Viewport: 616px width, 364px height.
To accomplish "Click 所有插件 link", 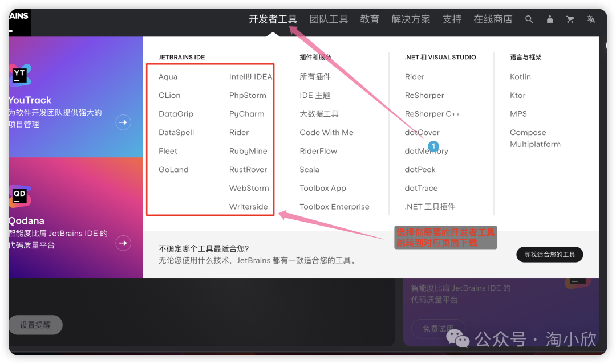I will coord(315,77).
